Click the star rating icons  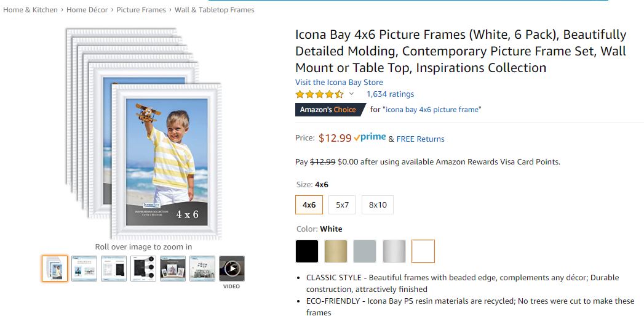click(319, 94)
